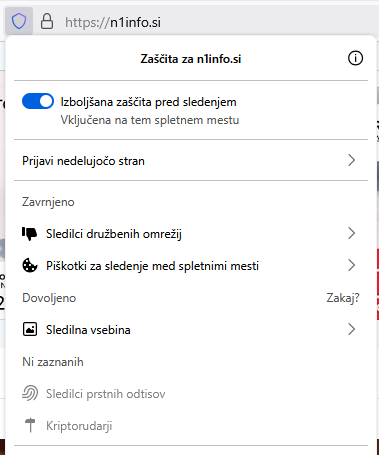379x455 pixels.
Task: Select the Sledilna vsebina item
Action: (x=191, y=330)
